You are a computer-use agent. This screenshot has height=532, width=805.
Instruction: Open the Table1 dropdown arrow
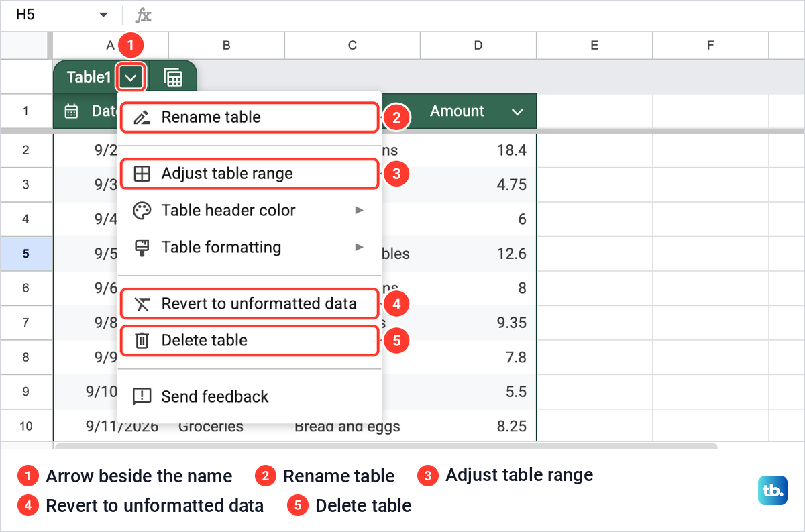click(131, 78)
